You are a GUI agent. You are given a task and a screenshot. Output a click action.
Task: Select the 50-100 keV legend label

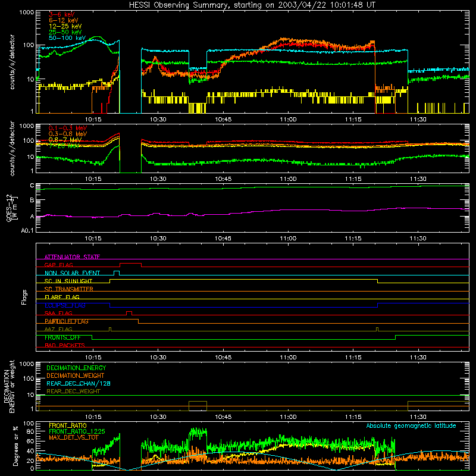point(67,38)
